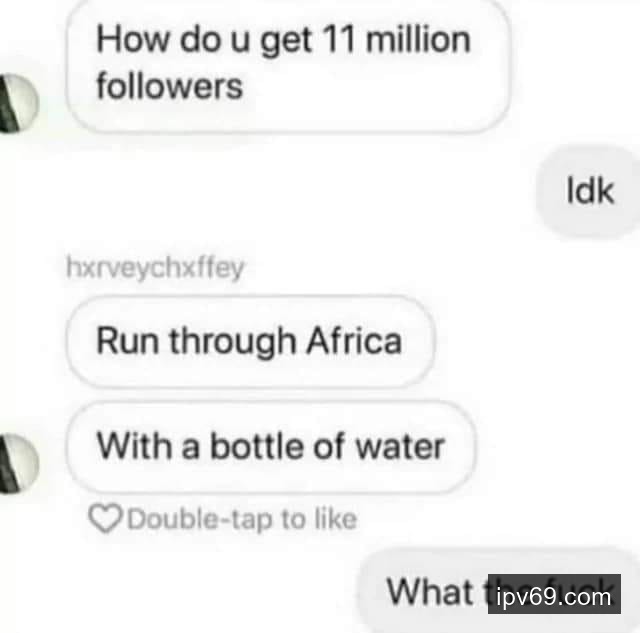Select the Run through Africa message bubble
The image size is (640, 633).
(x=250, y=341)
